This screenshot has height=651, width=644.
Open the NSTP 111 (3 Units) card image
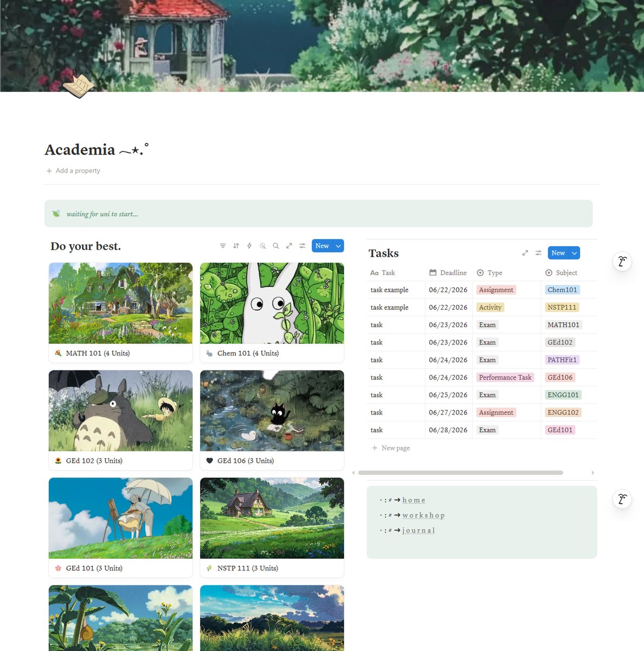coord(272,518)
